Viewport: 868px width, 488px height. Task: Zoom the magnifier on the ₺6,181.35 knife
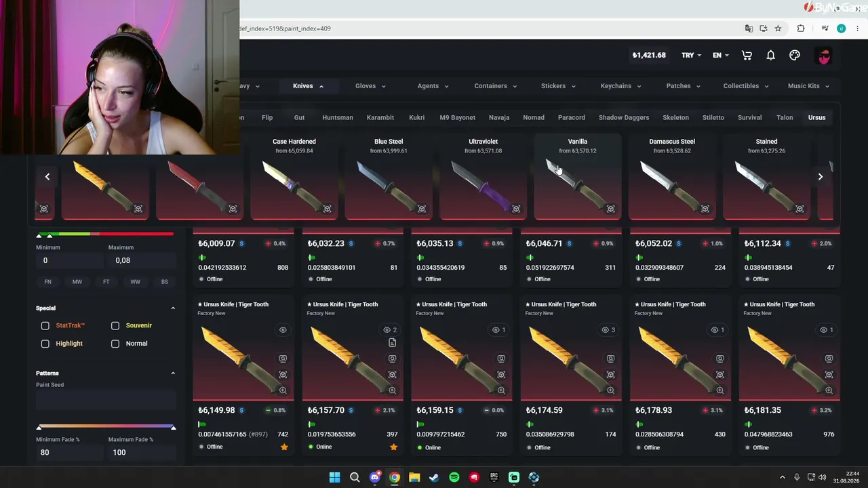coord(829,390)
